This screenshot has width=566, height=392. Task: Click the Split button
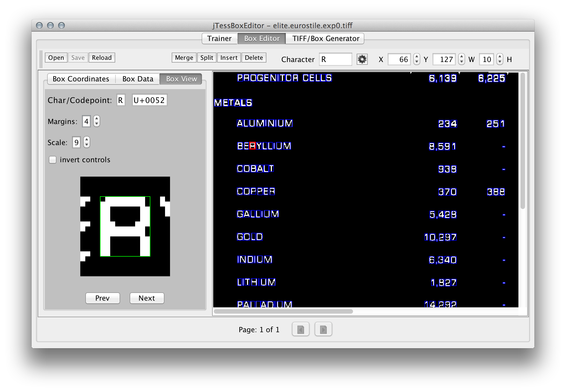pos(207,58)
